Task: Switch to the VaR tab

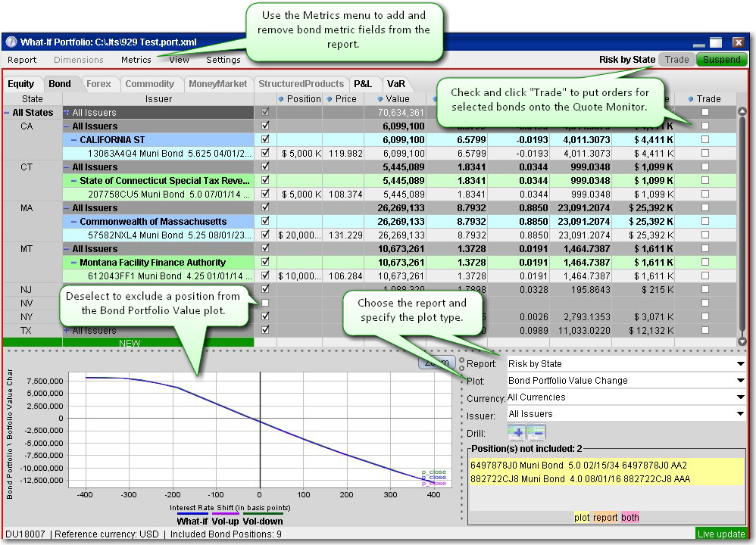Action: 396,84
